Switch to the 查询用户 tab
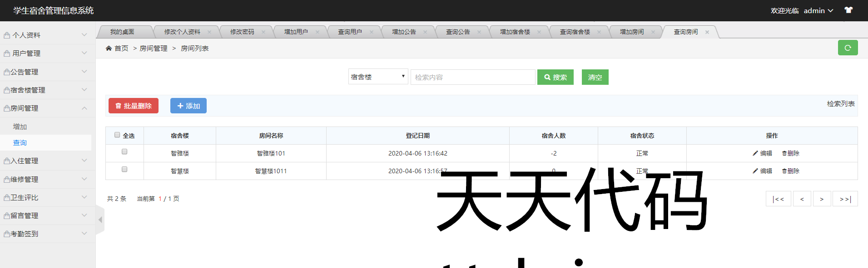This screenshot has height=268, width=868. pyautogui.click(x=350, y=32)
